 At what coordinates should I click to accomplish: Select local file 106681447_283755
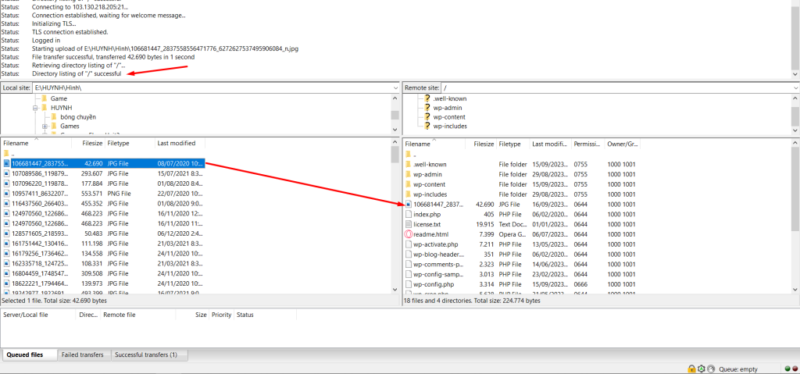[x=103, y=164]
